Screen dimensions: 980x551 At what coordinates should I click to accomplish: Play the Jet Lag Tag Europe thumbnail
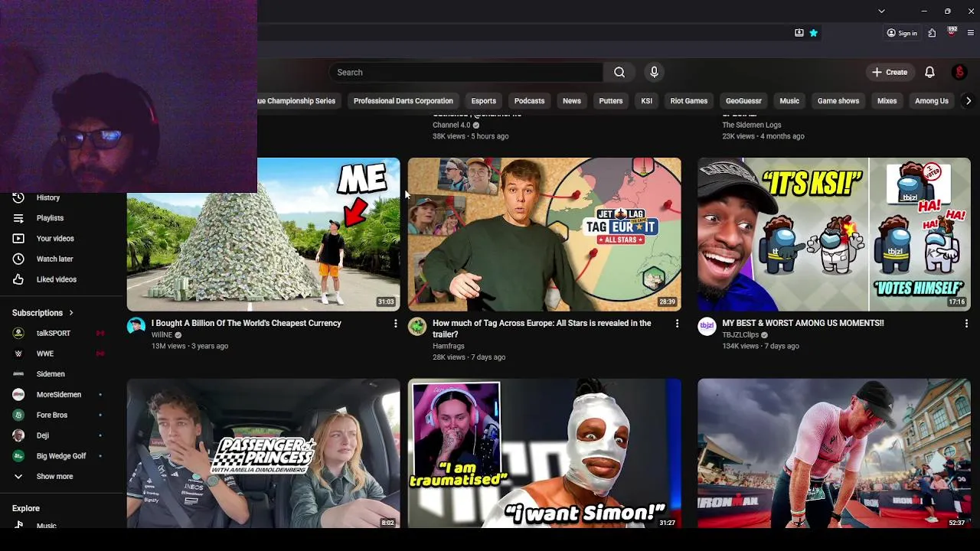pos(544,234)
